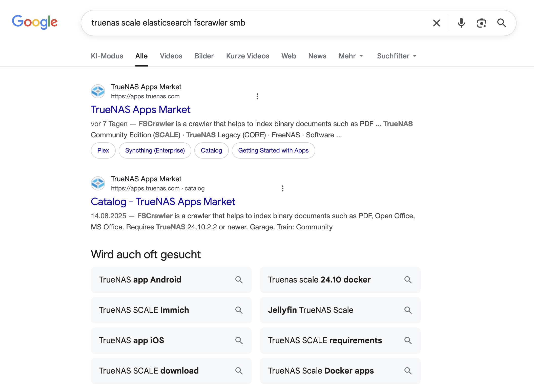Open the TrueNAS Apps Market result link
The height and width of the screenshot is (392, 534).
pos(140,110)
